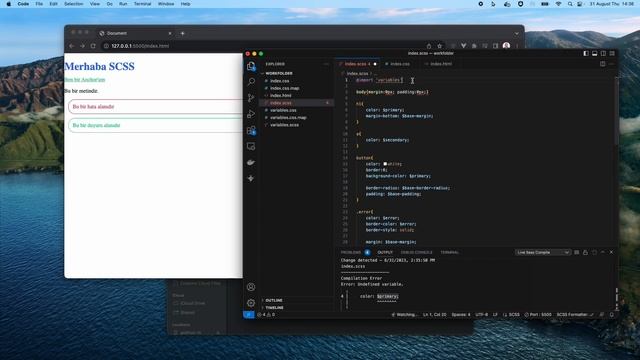Split the editor to the right
This screenshot has width=640, height=360.
602,64
